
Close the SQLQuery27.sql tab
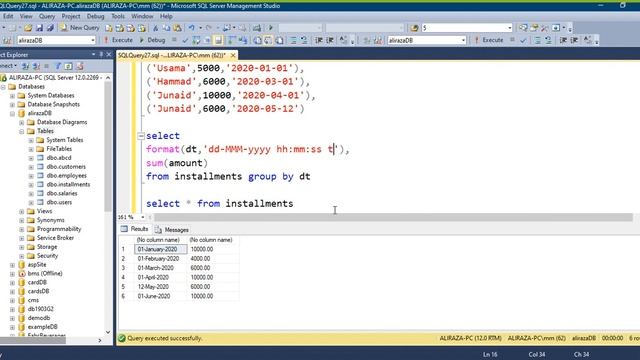tap(233, 55)
